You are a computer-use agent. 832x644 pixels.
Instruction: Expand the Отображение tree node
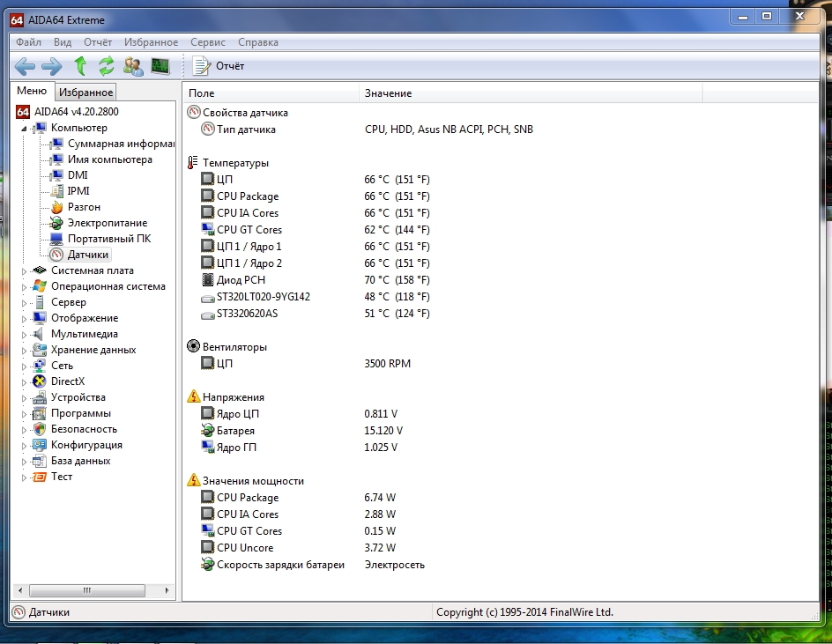point(24,319)
